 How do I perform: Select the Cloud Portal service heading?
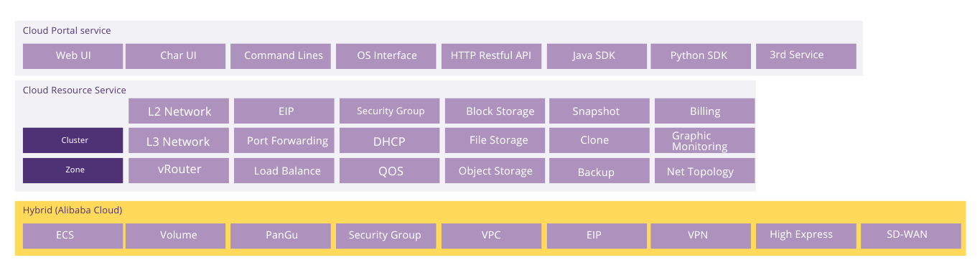67,31
